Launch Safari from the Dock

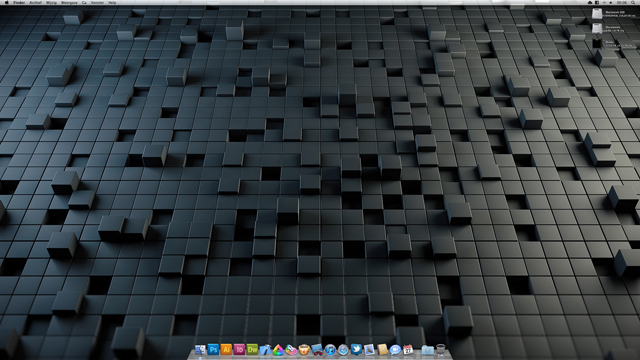(x=343, y=349)
